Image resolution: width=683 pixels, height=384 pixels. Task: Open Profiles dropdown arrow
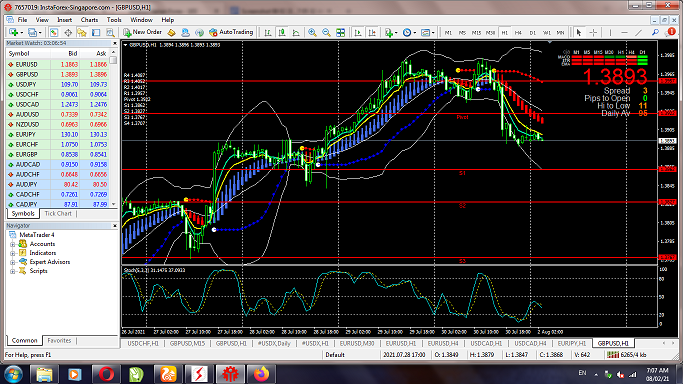(x=40, y=33)
